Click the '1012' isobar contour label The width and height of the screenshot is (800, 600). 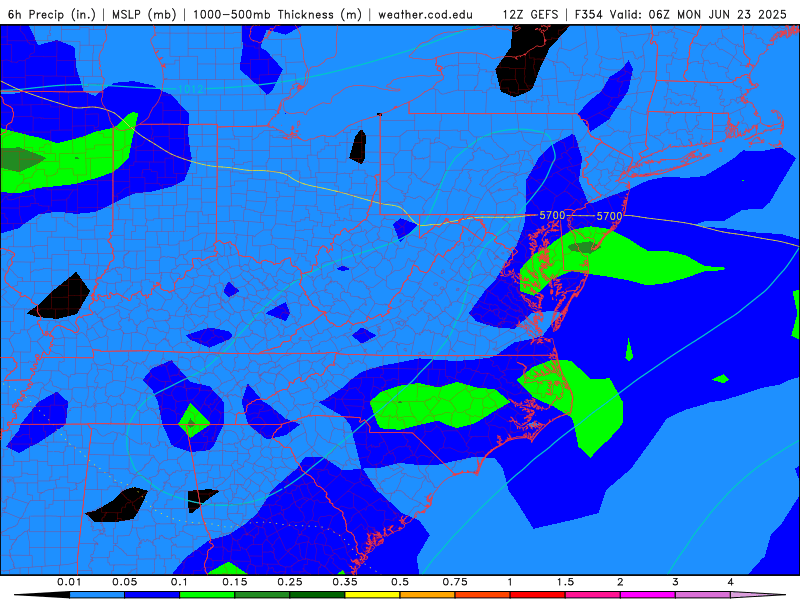tap(191, 89)
